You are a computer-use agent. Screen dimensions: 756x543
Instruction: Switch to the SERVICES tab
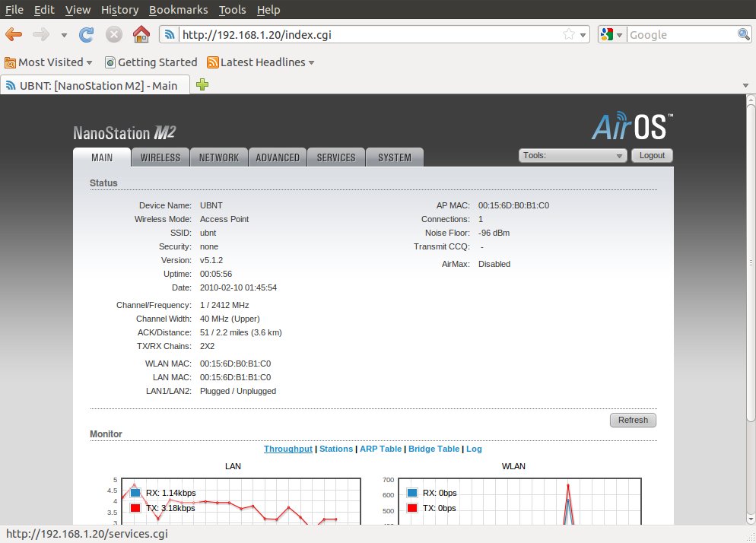pos(336,157)
